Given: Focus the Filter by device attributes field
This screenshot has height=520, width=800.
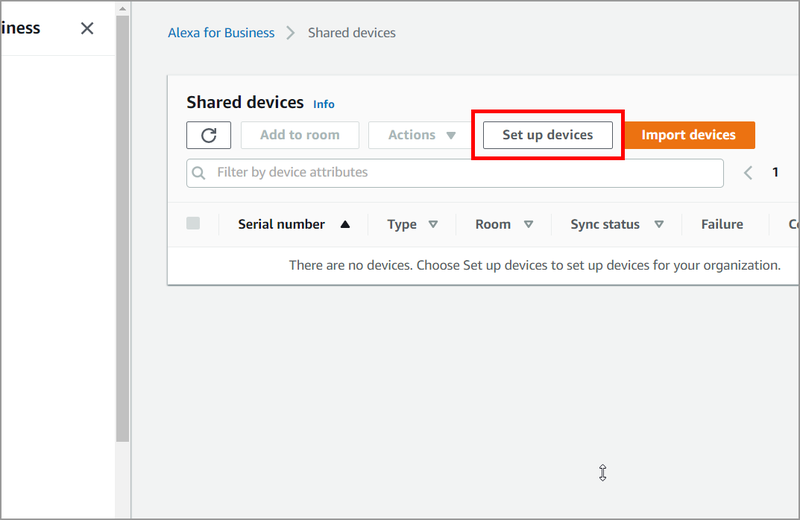Looking at the screenshot, I should click(x=460, y=173).
